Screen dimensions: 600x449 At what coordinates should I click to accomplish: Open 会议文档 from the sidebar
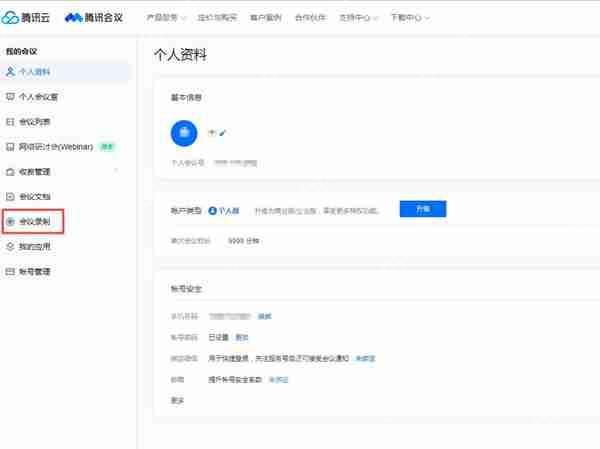click(x=28, y=196)
